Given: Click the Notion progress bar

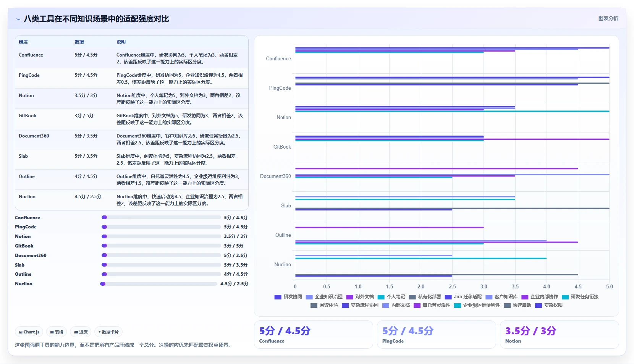Looking at the screenshot, I should tap(161, 236).
